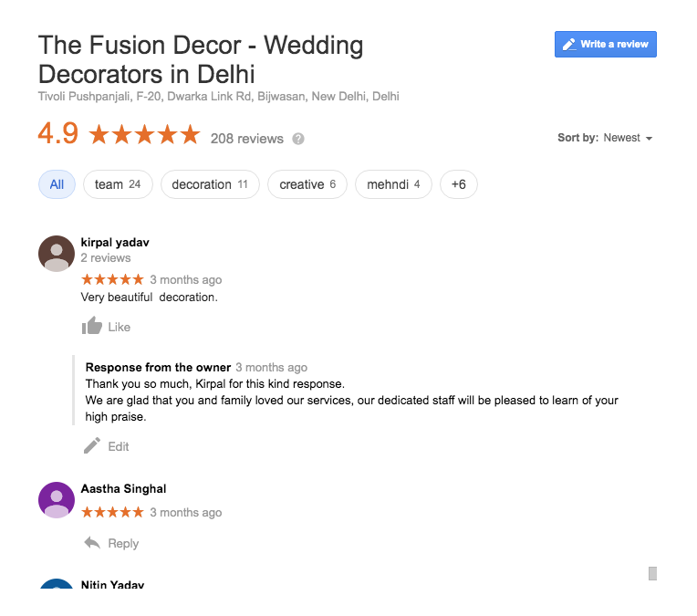This screenshot has height=616, width=697.
Task: Open kirpal yadav's profile avatar
Action: [x=57, y=254]
